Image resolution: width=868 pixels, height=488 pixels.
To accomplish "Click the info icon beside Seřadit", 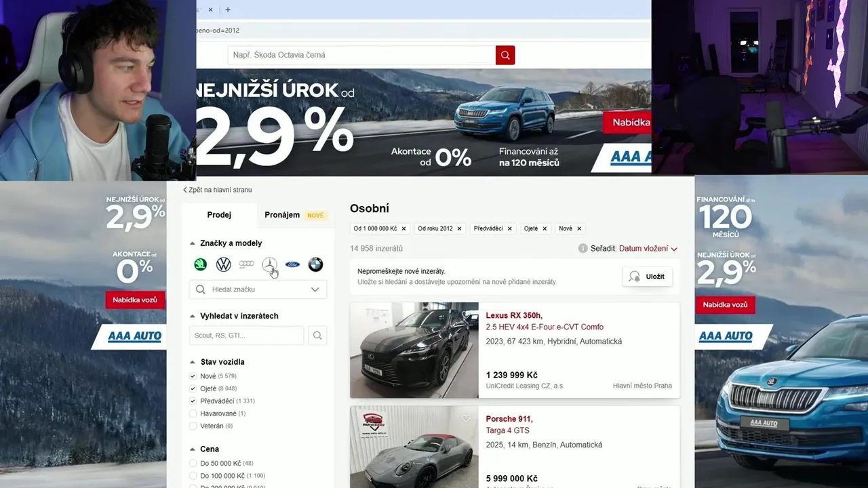I will click(x=583, y=249).
